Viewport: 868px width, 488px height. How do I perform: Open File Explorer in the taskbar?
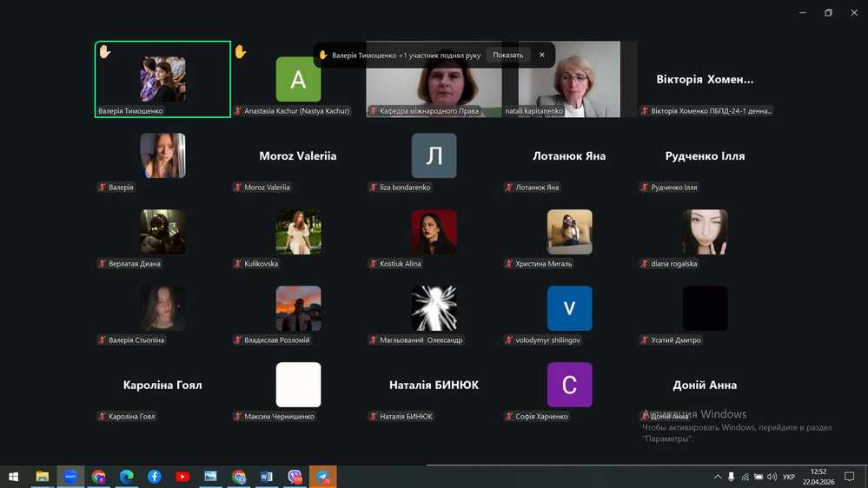pyautogui.click(x=42, y=477)
